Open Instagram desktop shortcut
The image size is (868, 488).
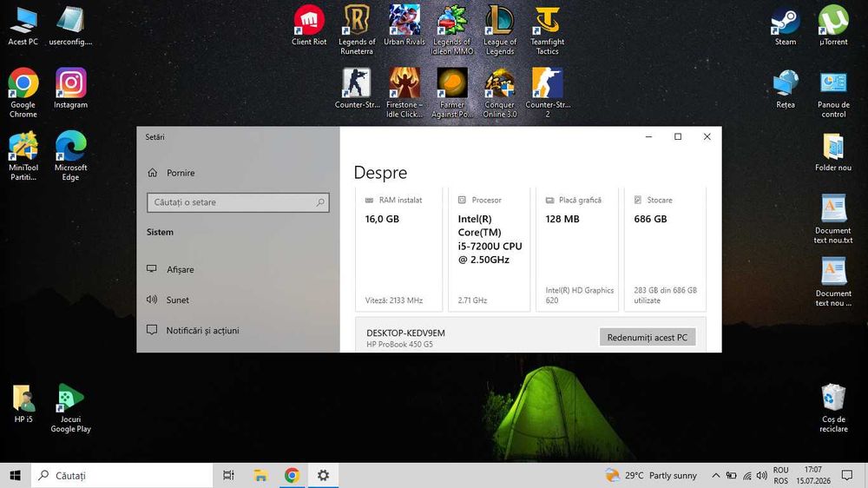[71, 88]
